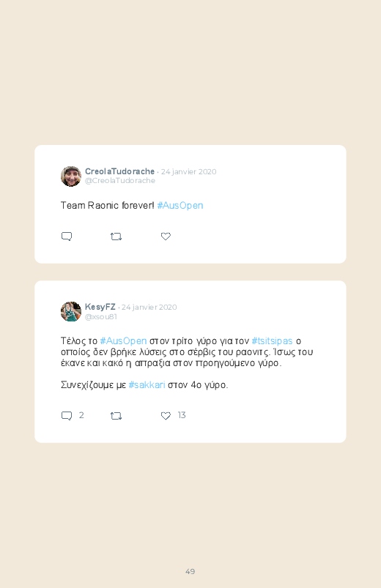Click the reply icon on CreolaTudorache's tweet
Viewport: 381px width, 588px height.
(67, 237)
